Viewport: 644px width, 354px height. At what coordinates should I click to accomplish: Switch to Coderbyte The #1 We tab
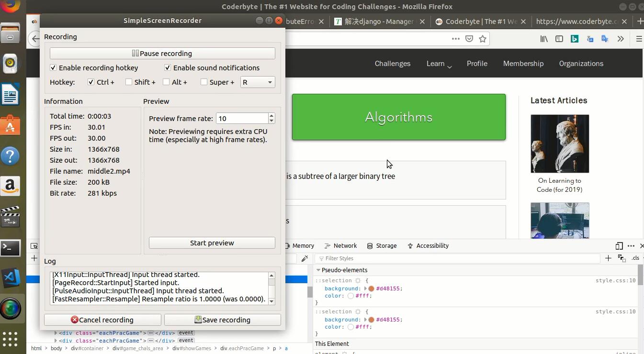click(481, 22)
